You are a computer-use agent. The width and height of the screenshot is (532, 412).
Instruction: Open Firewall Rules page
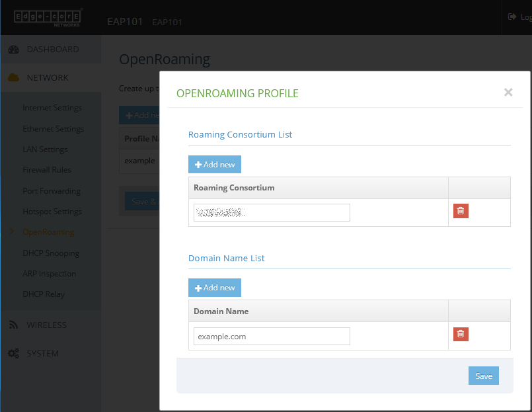(47, 170)
